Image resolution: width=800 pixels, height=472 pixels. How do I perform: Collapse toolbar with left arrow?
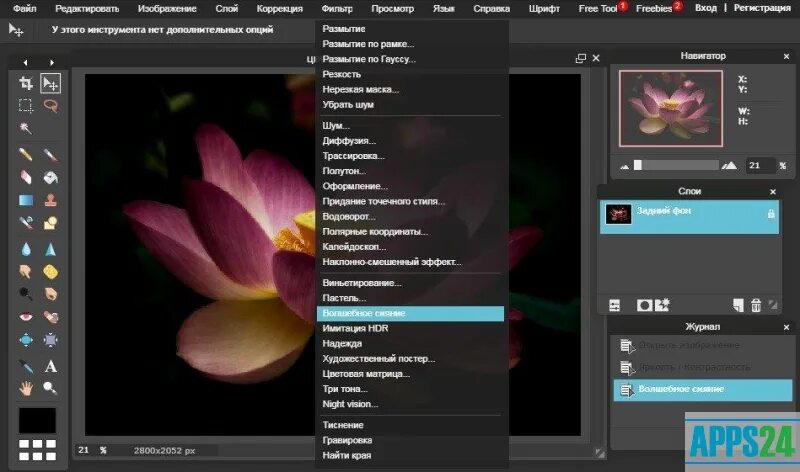(x=25, y=62)
